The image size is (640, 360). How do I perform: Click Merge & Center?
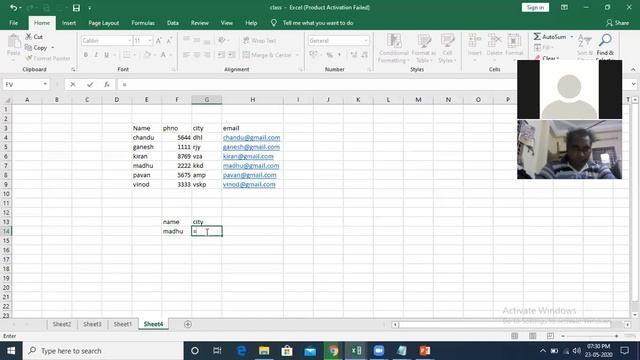[x=267, y=55]
